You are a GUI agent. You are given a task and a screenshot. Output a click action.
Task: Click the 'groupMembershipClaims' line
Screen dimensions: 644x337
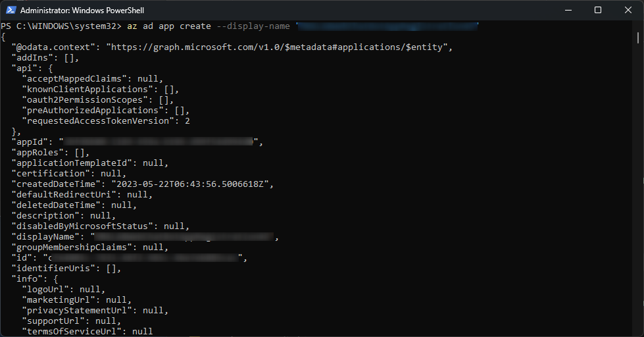(x=90, y=247)
